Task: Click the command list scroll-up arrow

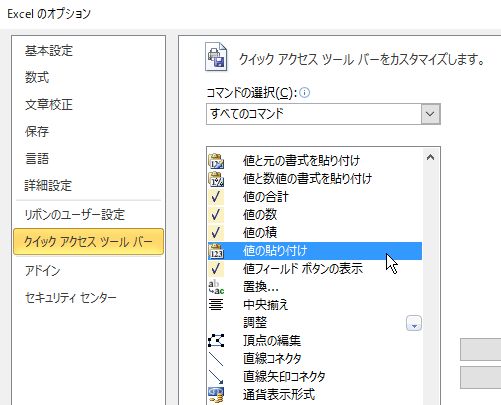Action: (x=430, y=157)
